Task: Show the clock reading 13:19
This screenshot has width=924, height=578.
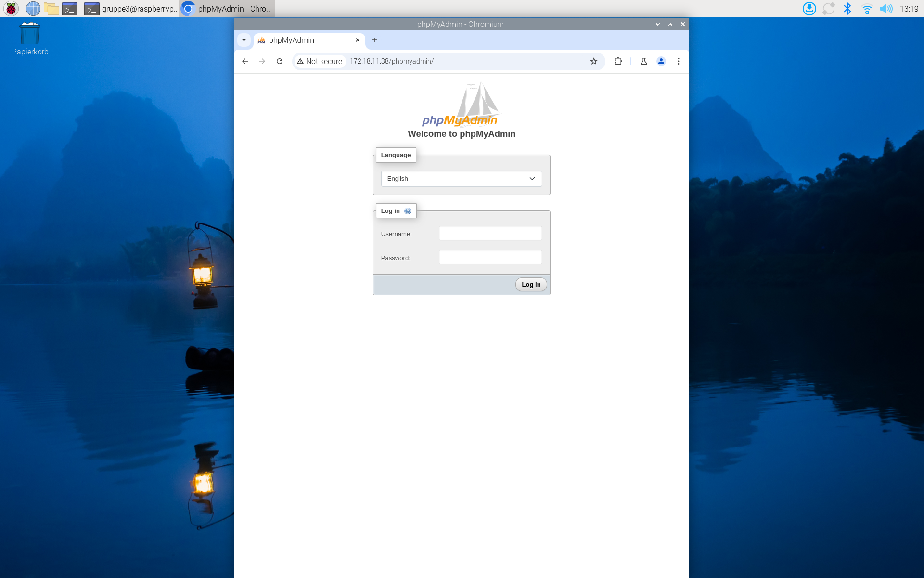Action: point(909,9)
